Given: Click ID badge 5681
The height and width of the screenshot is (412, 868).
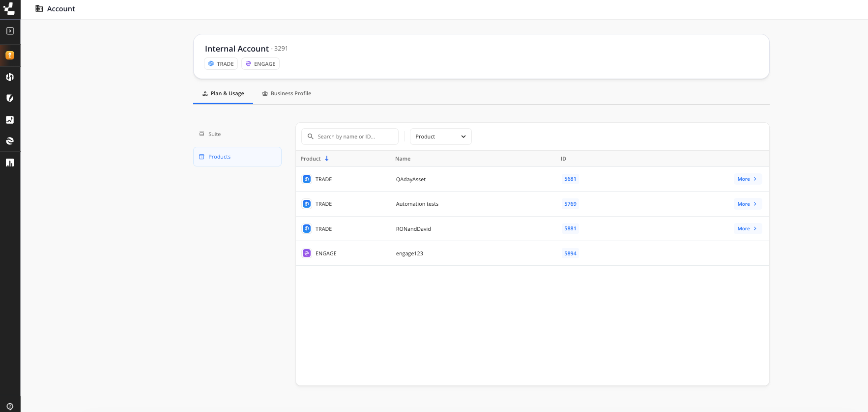Looking at the screenshot, I should click(x=570, y=179).
